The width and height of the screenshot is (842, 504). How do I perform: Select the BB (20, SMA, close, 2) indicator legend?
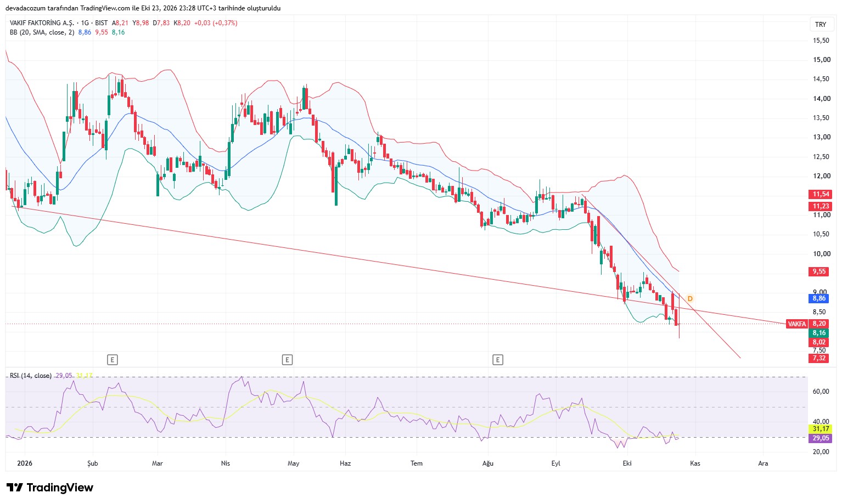coord(42,32)
